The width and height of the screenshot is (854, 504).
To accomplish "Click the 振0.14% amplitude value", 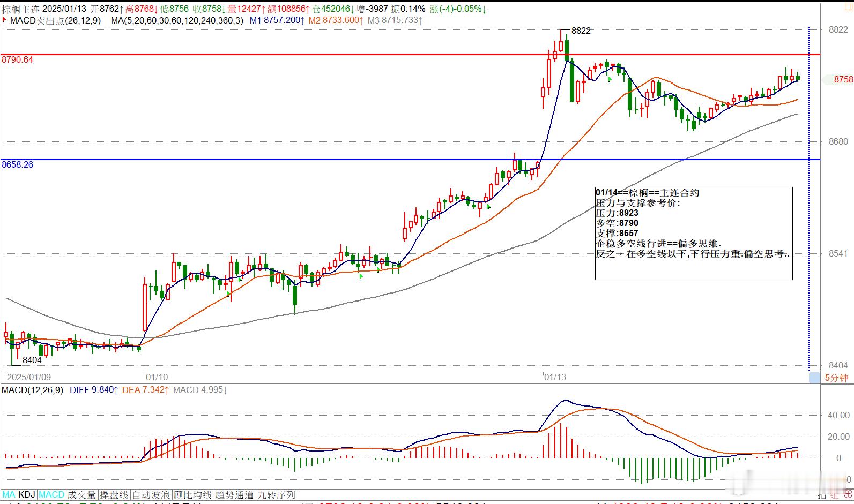I will [x=407, y=9].
